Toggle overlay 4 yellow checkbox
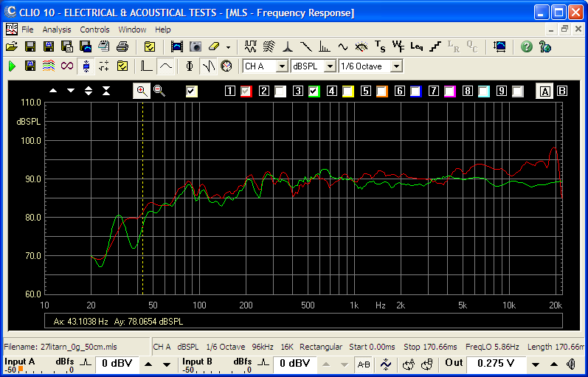588x377 pixels. tap(347, 91)
